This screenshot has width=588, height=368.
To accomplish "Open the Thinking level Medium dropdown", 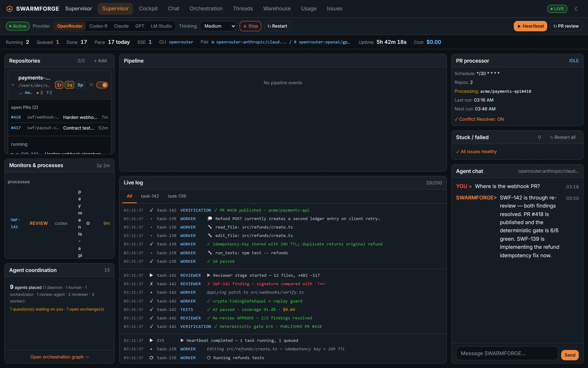I will 218,26.
